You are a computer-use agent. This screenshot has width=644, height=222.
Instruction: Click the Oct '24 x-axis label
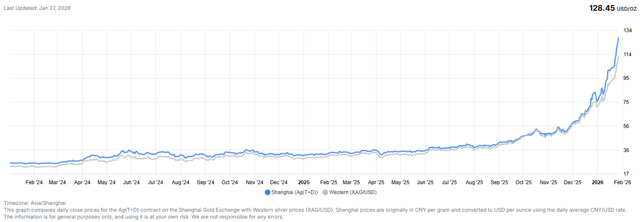pos(230,182)
